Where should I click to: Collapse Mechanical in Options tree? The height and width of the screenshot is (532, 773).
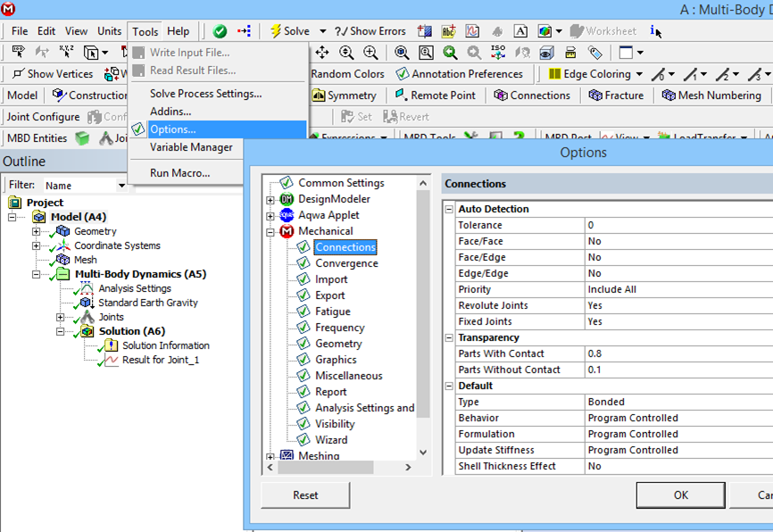270,232
